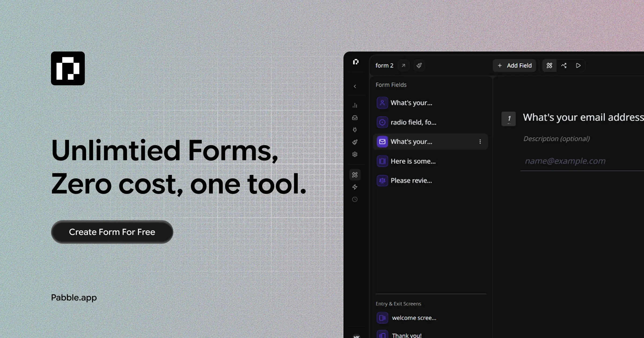Select the design builder icon in the sidebar
This screenshot has height=338, width=644.
click(x=355, y=175)
